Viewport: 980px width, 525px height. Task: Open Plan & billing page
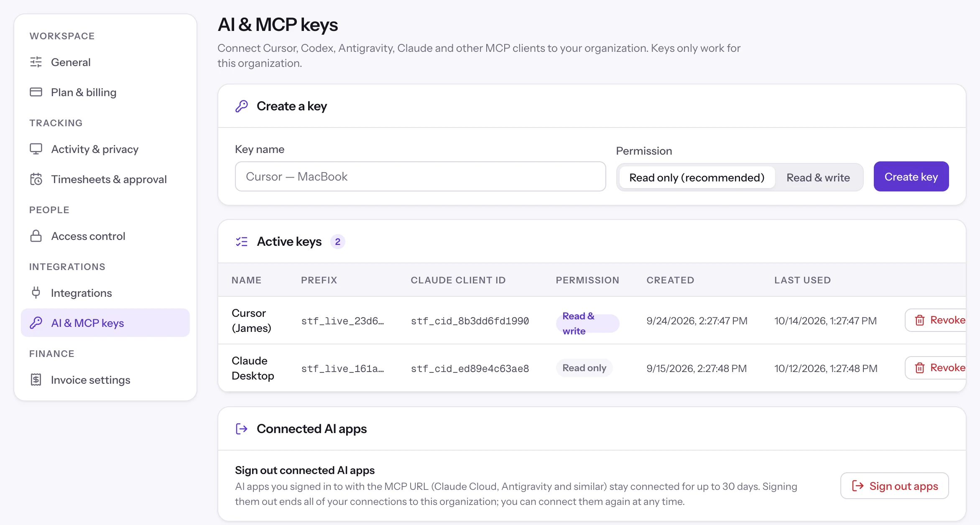[x=105, y=92]
